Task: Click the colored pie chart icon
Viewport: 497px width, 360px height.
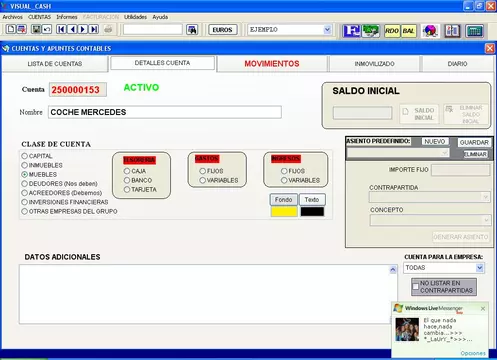Action: point(430,31)
